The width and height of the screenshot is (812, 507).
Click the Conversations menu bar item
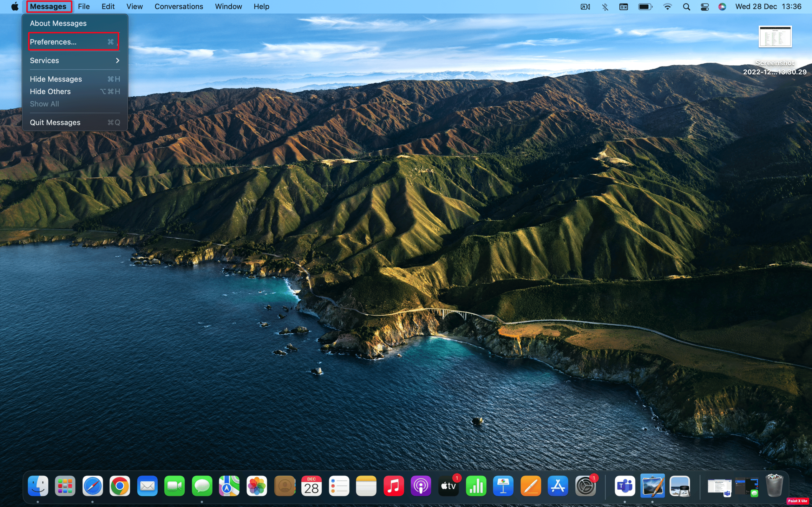click(178, 6)
